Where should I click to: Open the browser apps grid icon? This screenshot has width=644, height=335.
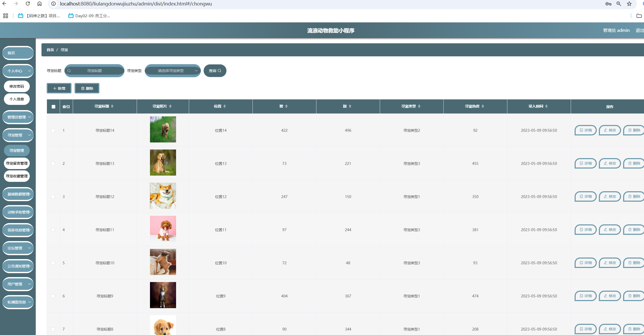click(5, 16)
